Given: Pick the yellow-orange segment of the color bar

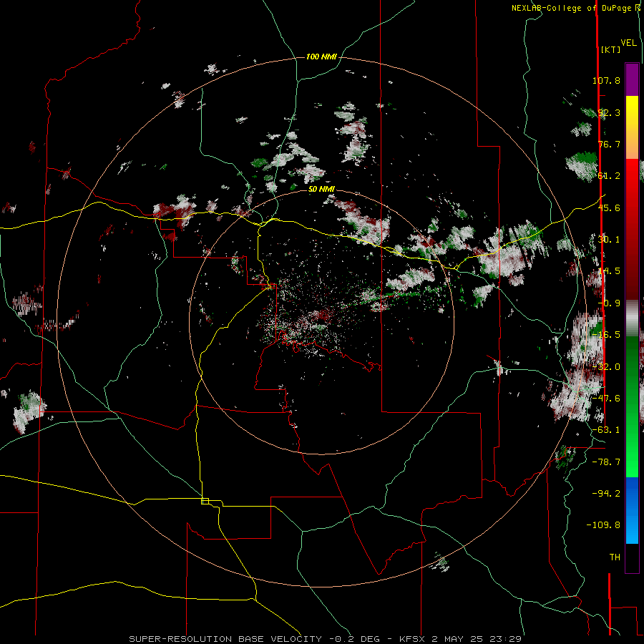Looking at the screenshot, I should click(632, 127).
